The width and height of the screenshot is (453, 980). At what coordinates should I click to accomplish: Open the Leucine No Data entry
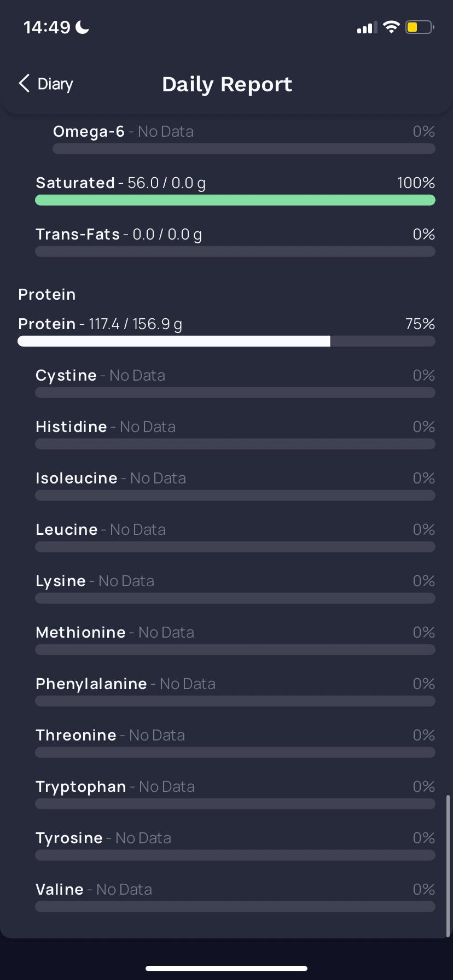pyautogui.click(x=235, y=537)
